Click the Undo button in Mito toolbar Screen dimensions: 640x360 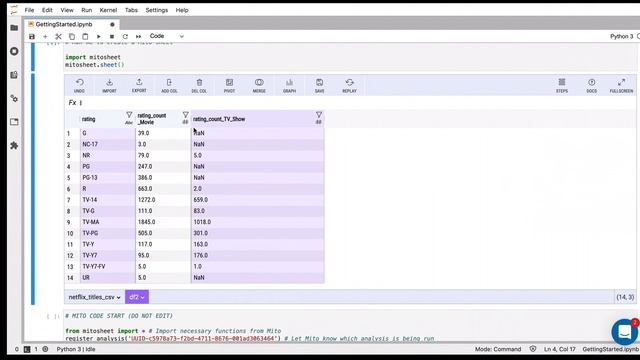(x=80, y=86)
